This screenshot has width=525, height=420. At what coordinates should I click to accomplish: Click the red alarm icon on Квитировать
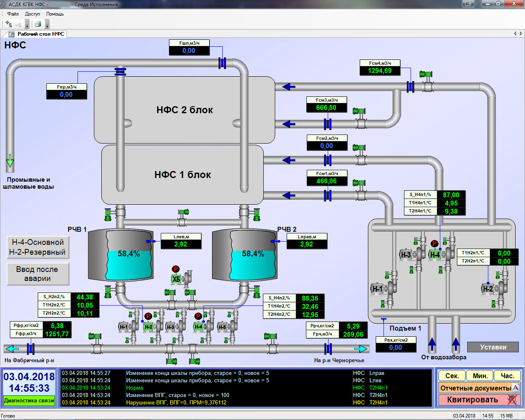(511, 399)
